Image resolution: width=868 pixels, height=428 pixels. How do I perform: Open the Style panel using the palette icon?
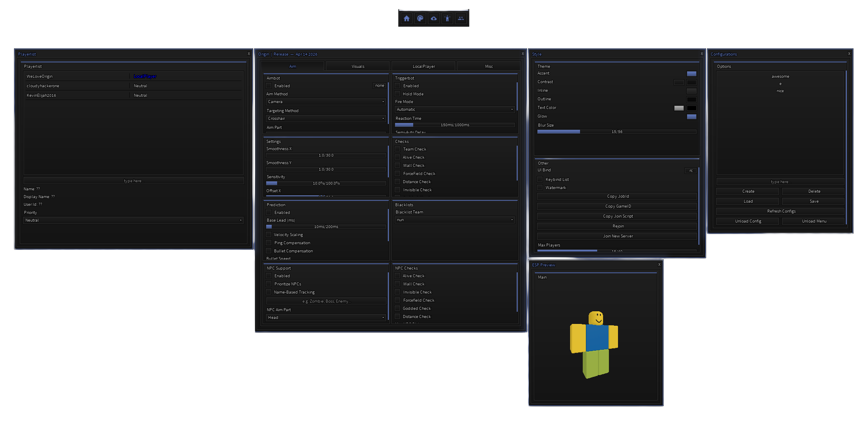420,18
